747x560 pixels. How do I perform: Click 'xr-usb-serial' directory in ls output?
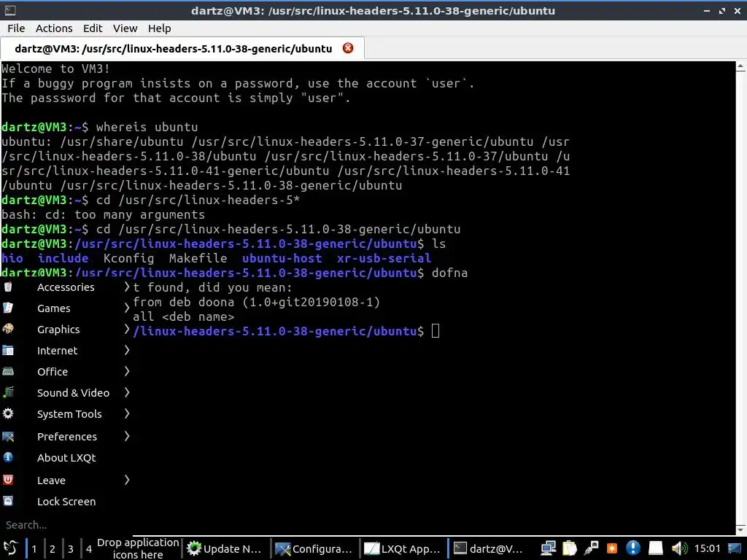(x=384, y=258)
